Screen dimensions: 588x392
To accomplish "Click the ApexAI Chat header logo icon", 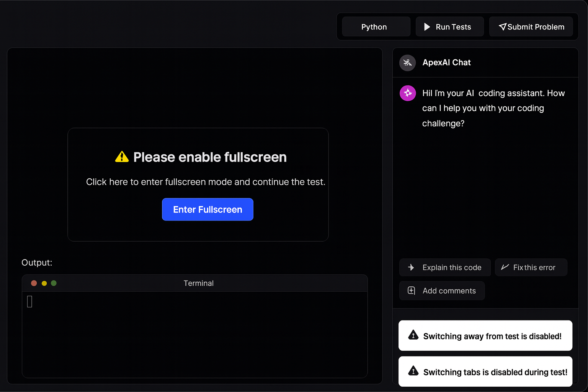I will click(407, 63).
